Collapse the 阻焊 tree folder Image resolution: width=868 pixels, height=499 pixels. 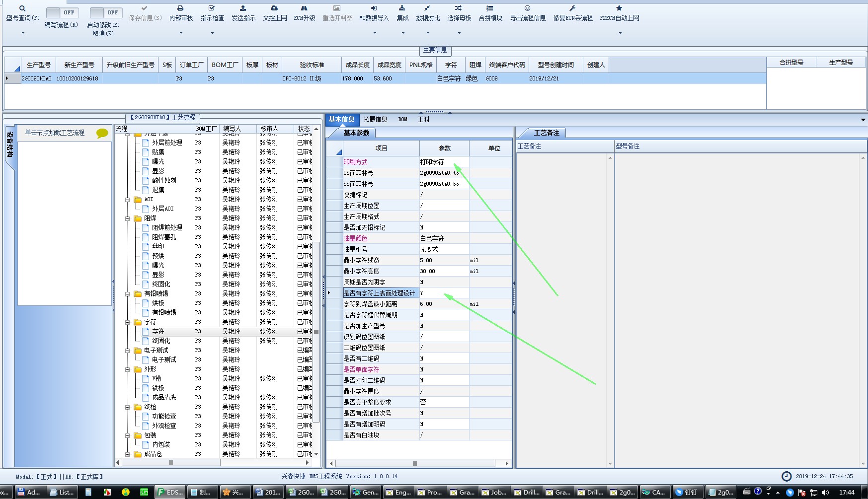[128, 218]
